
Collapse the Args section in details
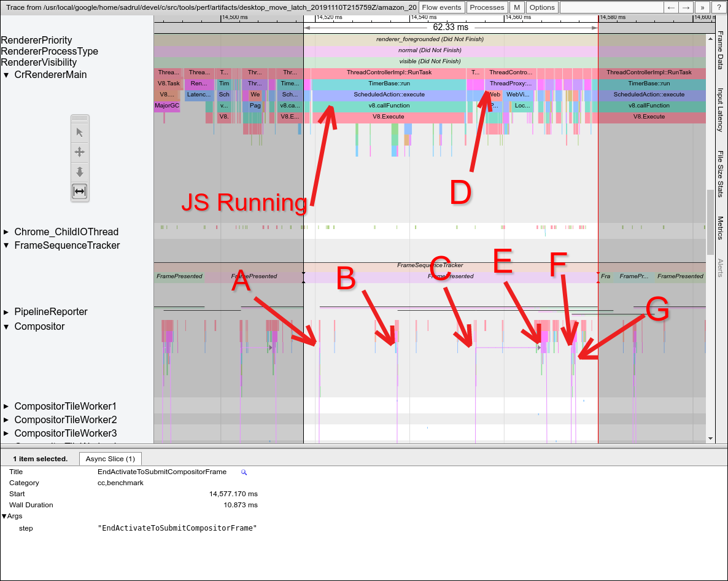[4, 517]
